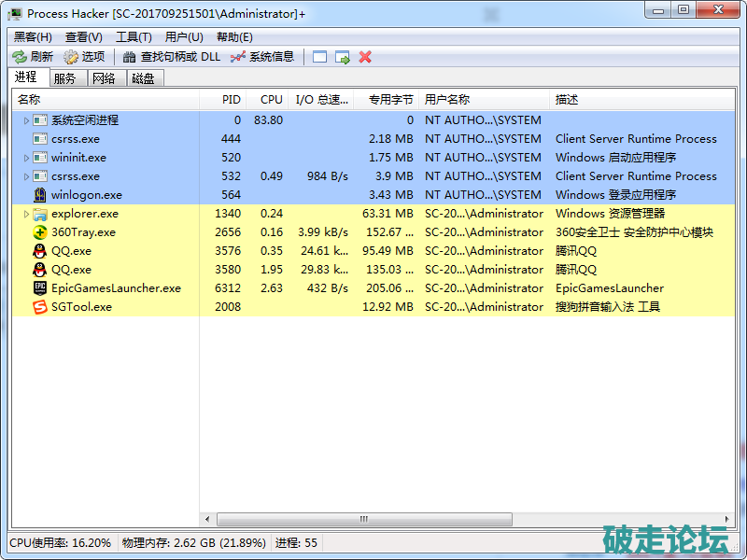Select the EpicGamesLauncher.exe process icon

40,288
